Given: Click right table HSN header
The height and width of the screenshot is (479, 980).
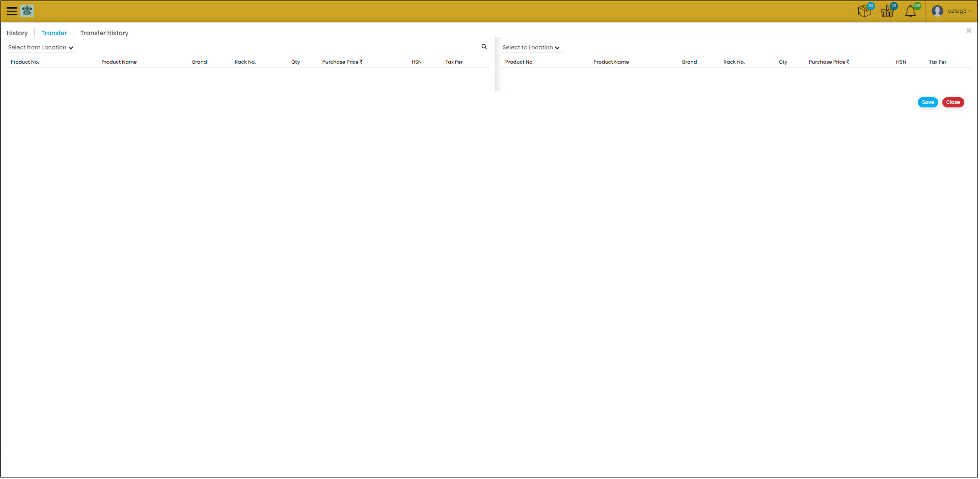Looking at the screenshot, I should point(902,62).
